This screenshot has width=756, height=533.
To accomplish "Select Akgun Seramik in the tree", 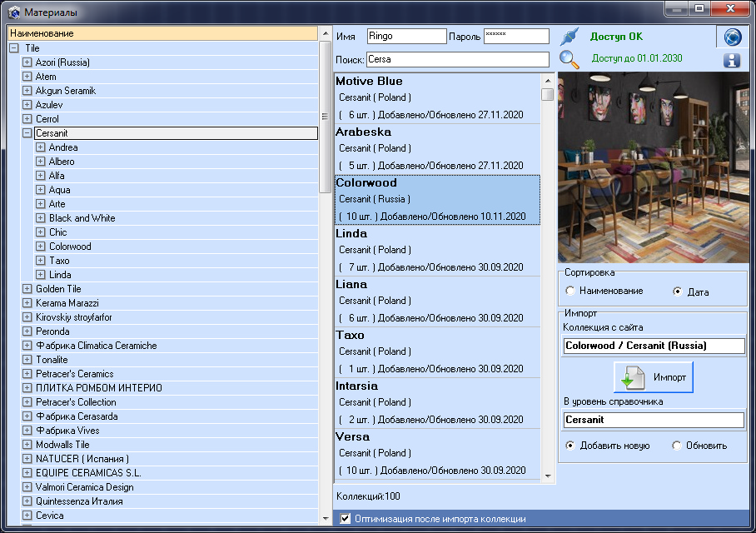I will [66, 91].
